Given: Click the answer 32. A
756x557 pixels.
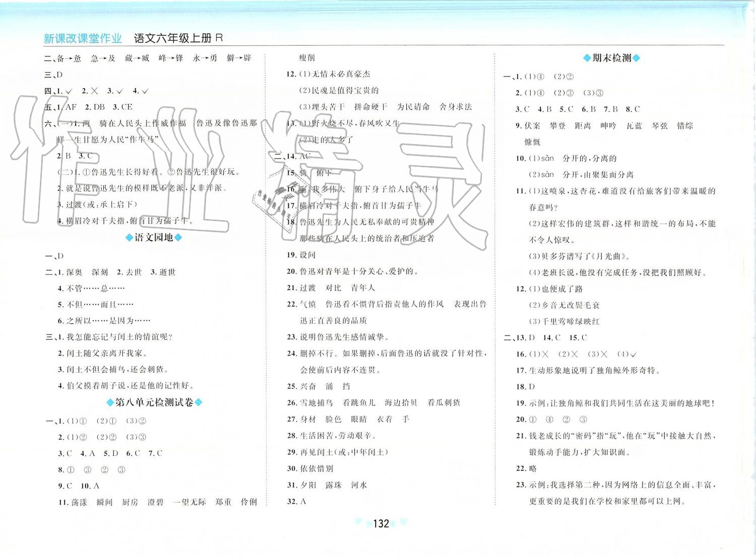Looking at the screenshot, I should click(x=296, y=502).
